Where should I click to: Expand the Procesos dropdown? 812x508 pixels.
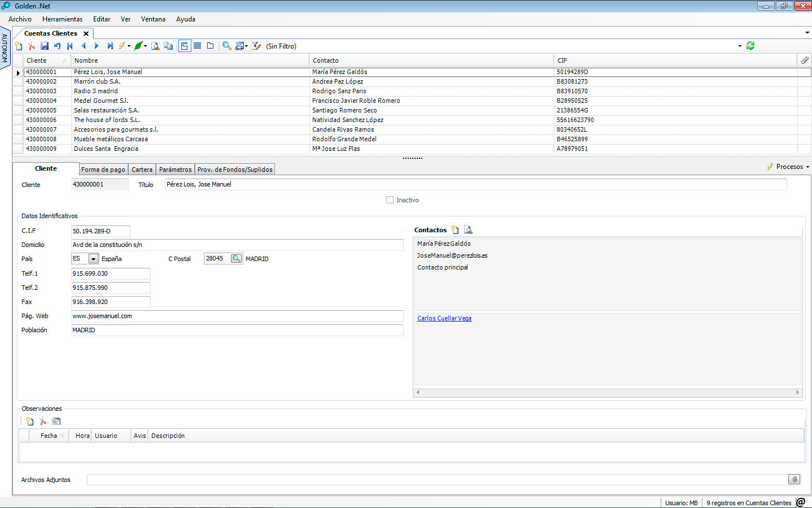point(788,167)
